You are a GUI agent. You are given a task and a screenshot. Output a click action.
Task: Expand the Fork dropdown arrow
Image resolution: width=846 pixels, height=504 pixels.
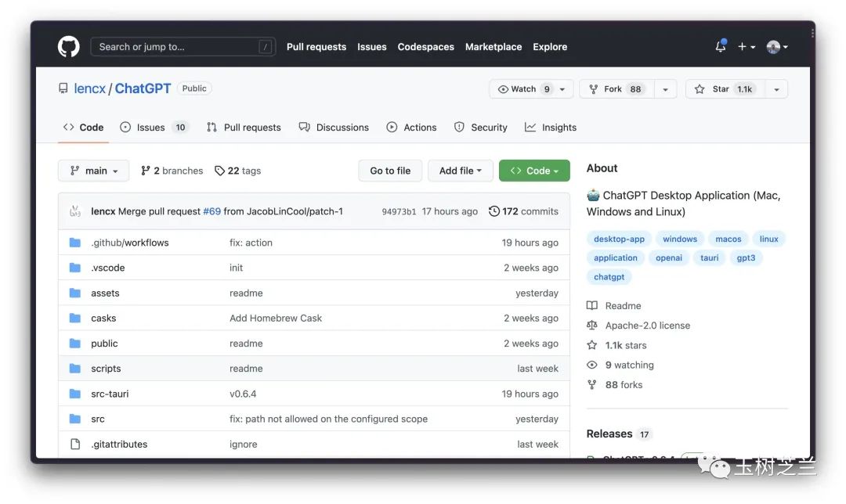pyautogui.click(x=665, y=89)
